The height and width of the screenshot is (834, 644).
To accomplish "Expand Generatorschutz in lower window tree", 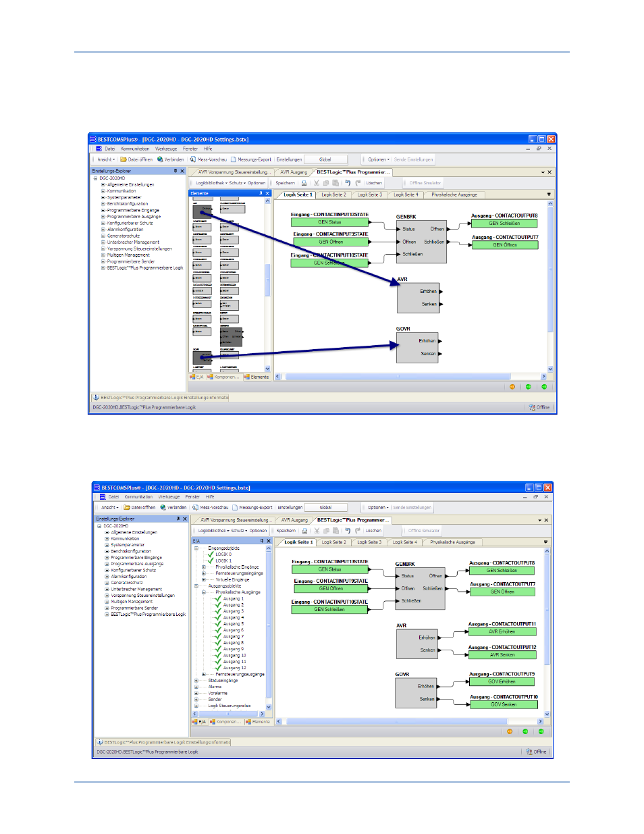I will tap(107, 583).
